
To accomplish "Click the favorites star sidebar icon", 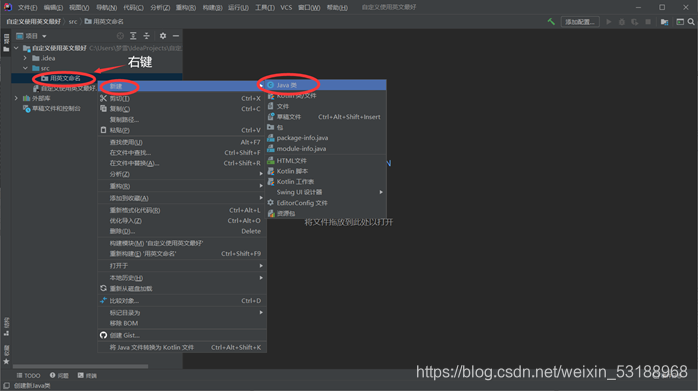I will click(6, 361).
